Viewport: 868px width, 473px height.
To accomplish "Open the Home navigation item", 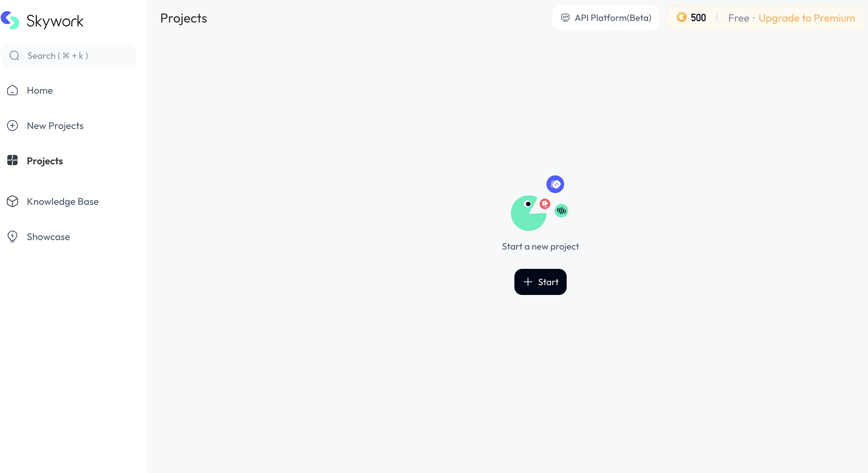I will click(40, 90).
